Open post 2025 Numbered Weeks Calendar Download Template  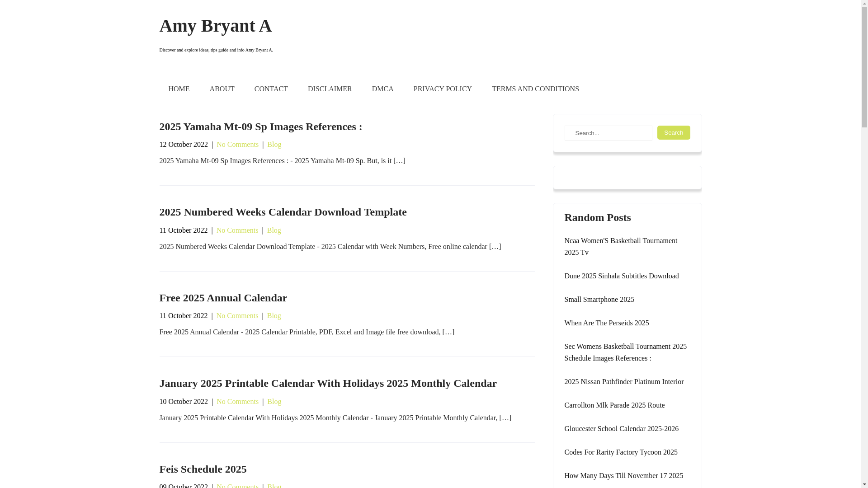[x=283, y=212]
